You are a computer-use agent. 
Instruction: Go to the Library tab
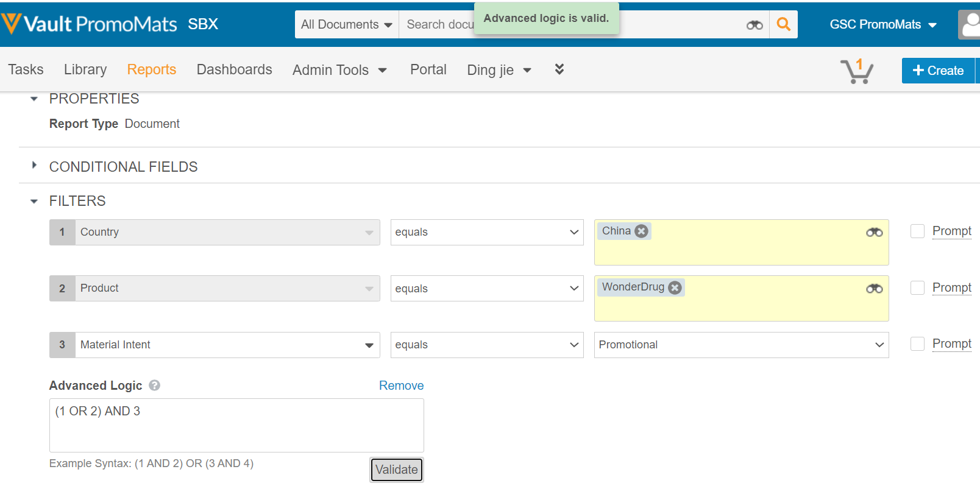(x=85, y=69)
